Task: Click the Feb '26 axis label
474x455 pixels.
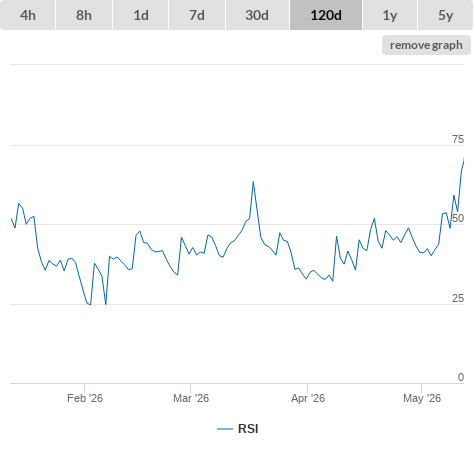Action: (x=85, y=398)
